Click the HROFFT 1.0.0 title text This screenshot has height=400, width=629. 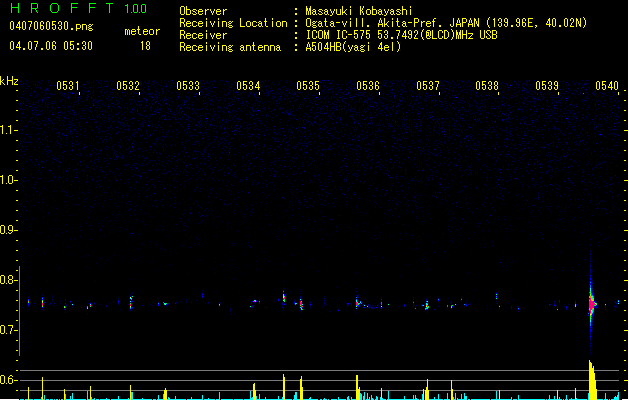[x=78, y=8]
